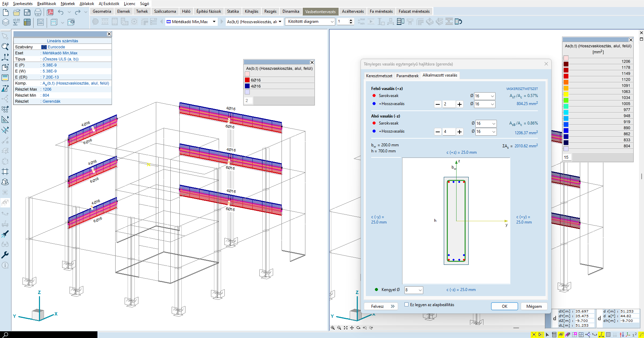Click the zoom in icon below right viewport
The width and height of the screenshot is (644, 338).
coord(333,328)
